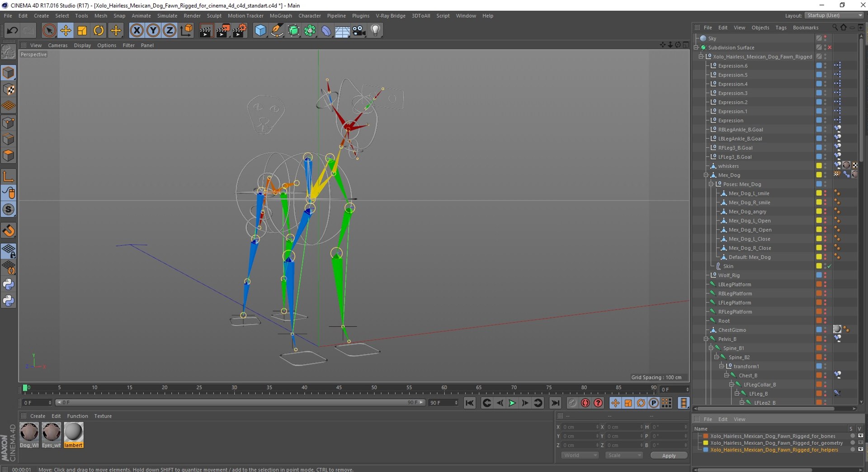868x472 pixels.
Task: Go to start of animation
Action: (470, 403)
